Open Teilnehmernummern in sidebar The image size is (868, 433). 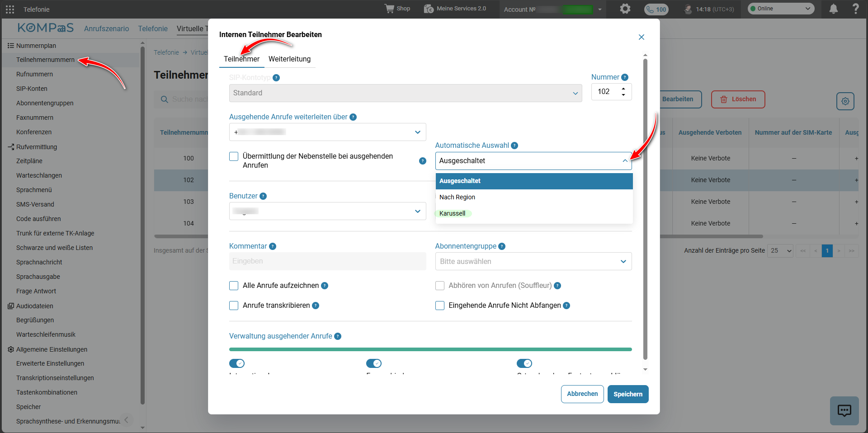45,60
